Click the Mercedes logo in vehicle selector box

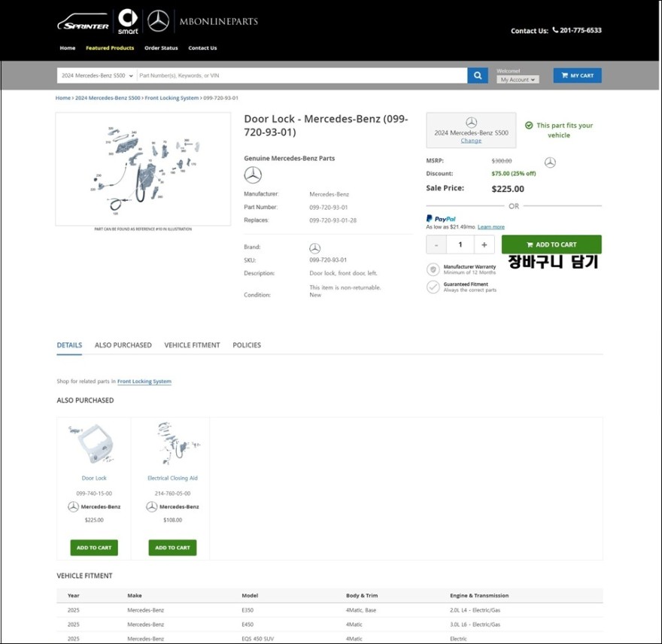click(471, 123)
